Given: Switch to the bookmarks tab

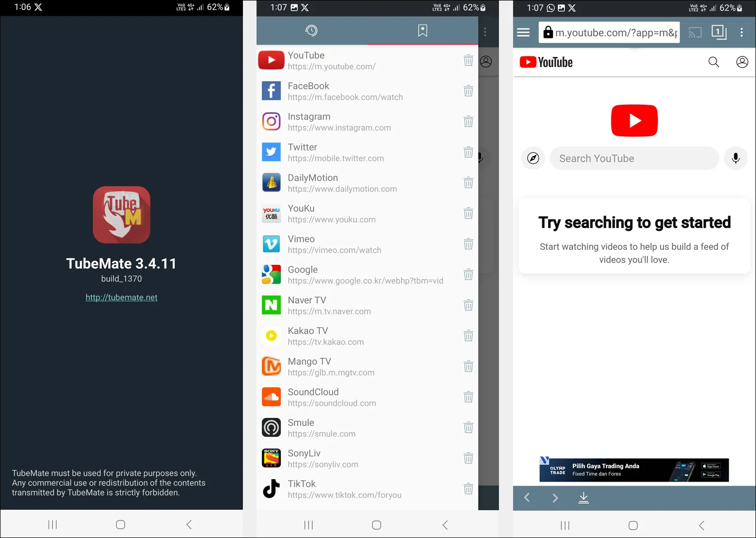Looking at the screenshot, I should (422, 31).
